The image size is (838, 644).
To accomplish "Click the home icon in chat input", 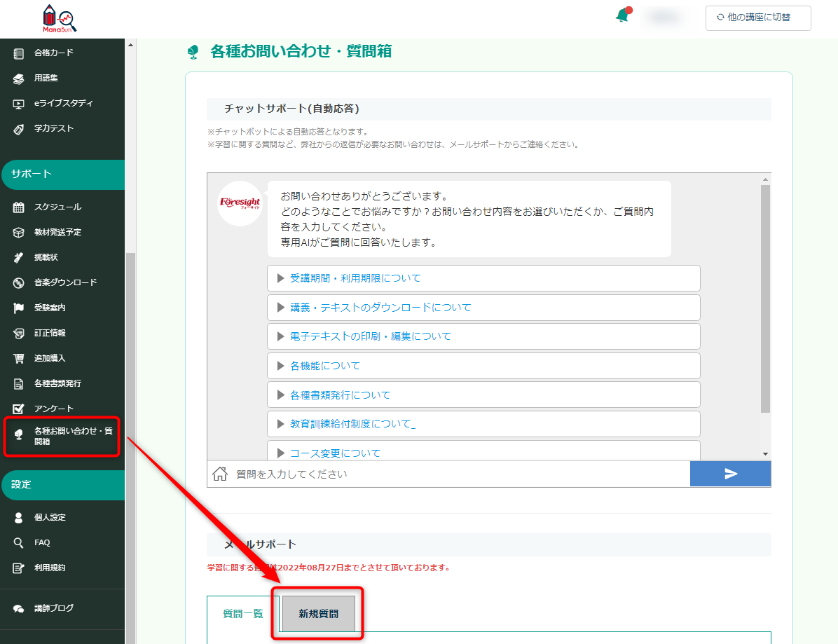I will (220, 474).
